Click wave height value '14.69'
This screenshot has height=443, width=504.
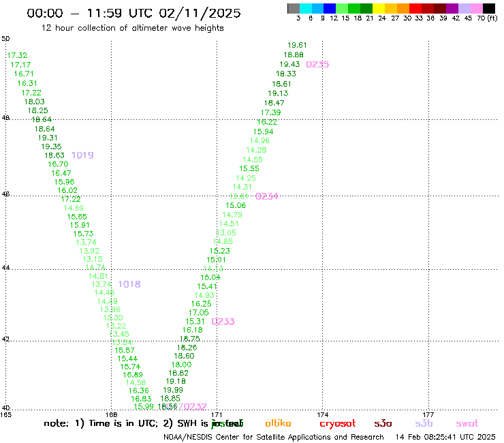(x=74, y=208)
